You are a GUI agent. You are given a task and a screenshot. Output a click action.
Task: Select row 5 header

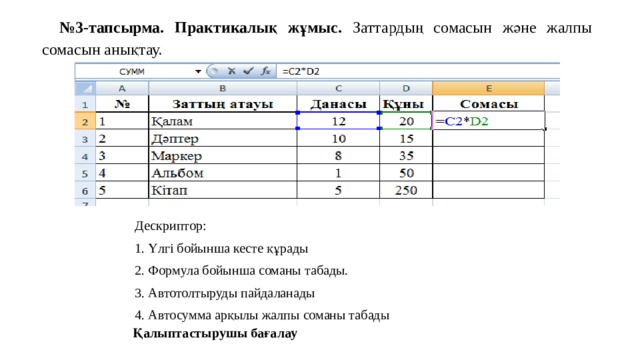click(85, 173)
